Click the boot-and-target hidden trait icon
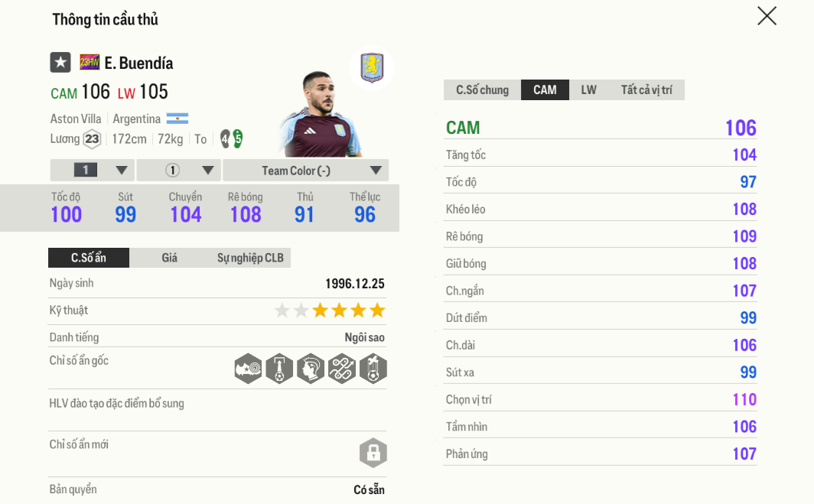The width and height of the screenshot is (814, 504). point(249,369)
